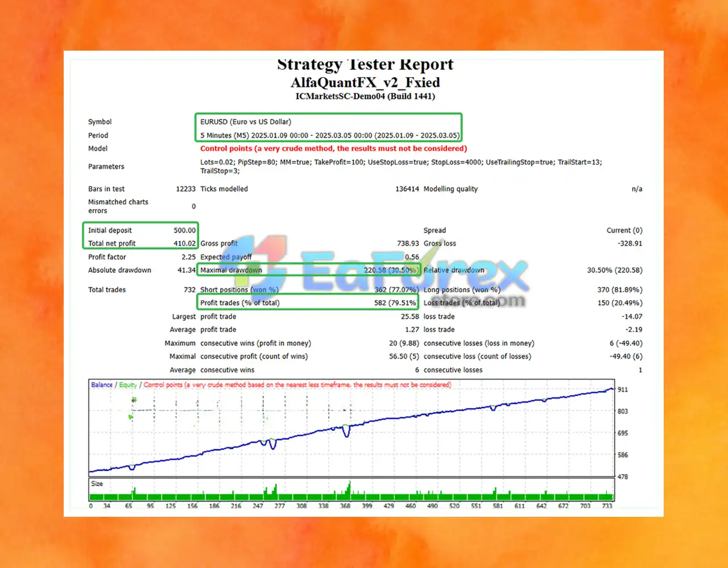Viewport: 728px width, 568px height.
Task: Click the "consecutive profit (count of wins)" label
Action: [x=254, y=356]
